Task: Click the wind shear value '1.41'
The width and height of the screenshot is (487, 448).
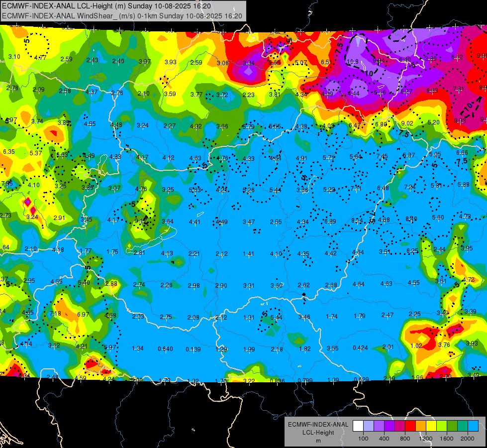Action: [x=248, y=254]
